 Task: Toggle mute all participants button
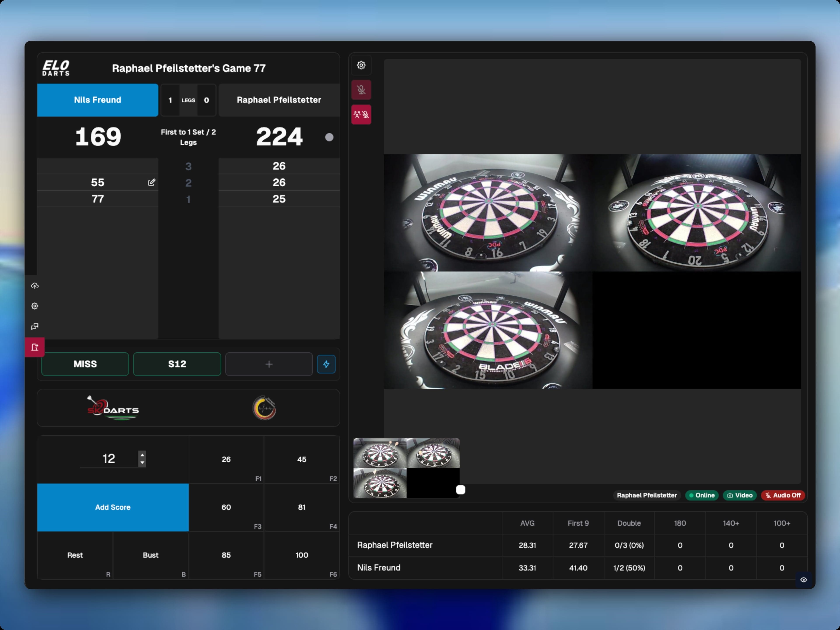(x=361, y=114)
